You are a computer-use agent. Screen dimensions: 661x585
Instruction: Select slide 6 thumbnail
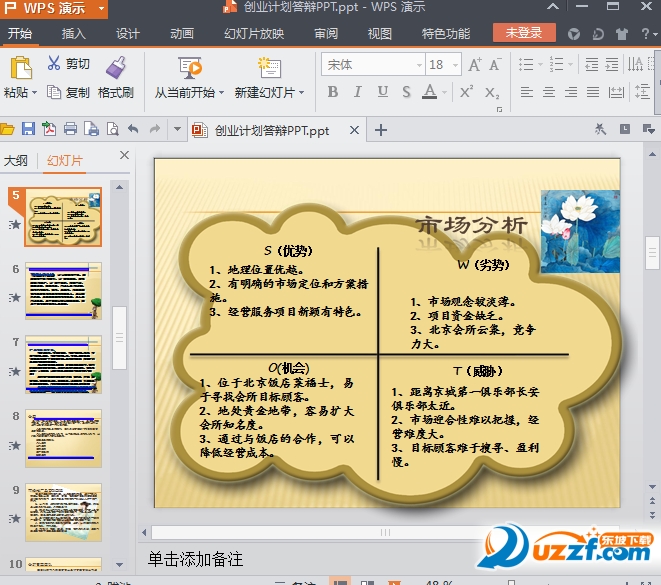point(63,291)
